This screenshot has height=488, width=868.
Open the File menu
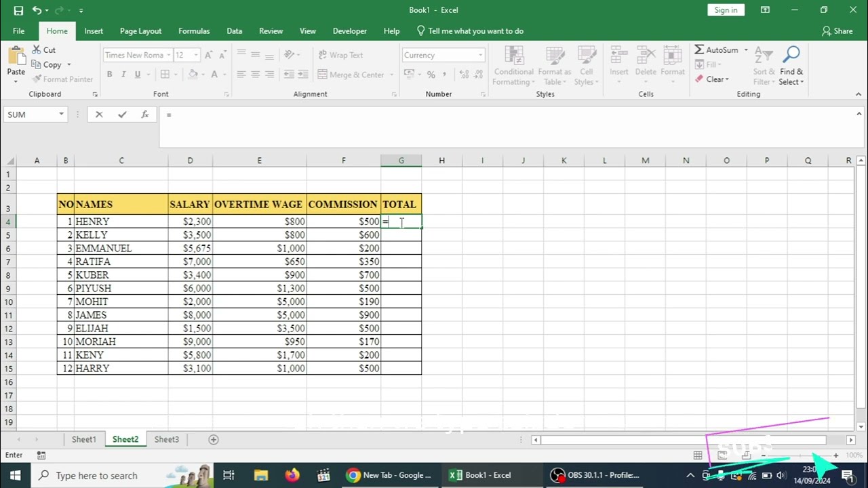tap(19, 31)
